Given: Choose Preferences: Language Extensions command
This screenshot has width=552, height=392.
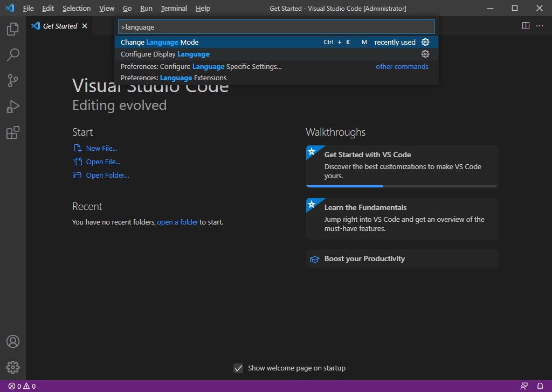Looking at the screenshot, I should point(277,78).
